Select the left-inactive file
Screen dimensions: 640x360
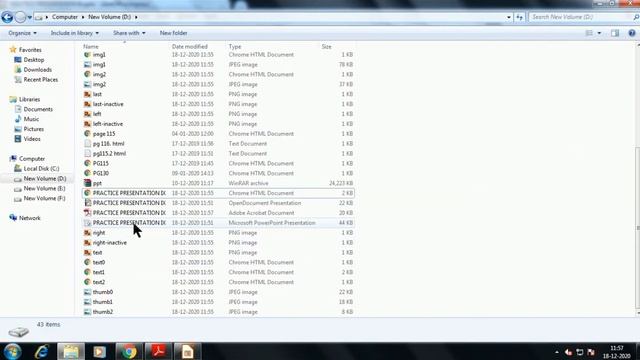coord(107,124)
